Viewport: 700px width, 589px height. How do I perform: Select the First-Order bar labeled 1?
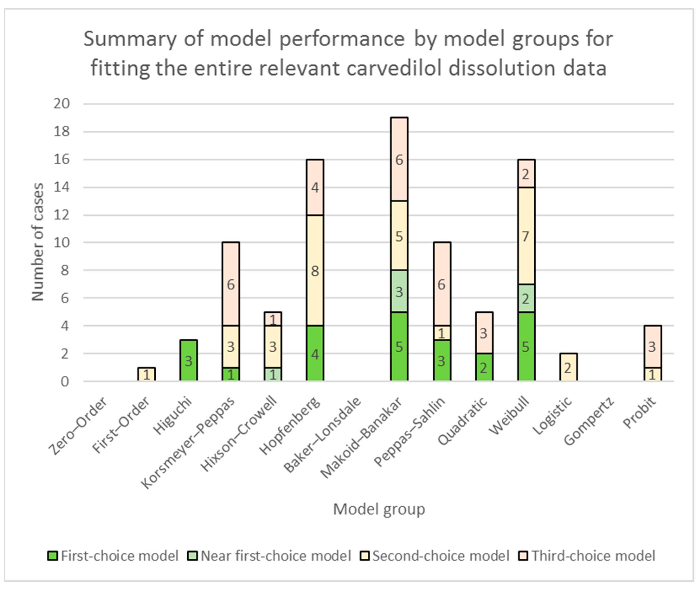[x=146, y=374]
